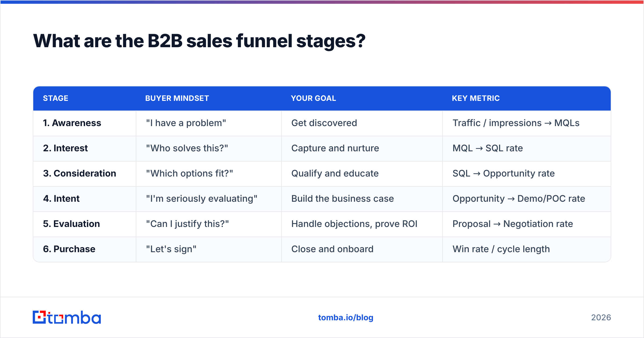The height and width of the screenshot is (338, 644).
Task: Select the "I have a problem" cell
Action: click(x=209, y=123)
